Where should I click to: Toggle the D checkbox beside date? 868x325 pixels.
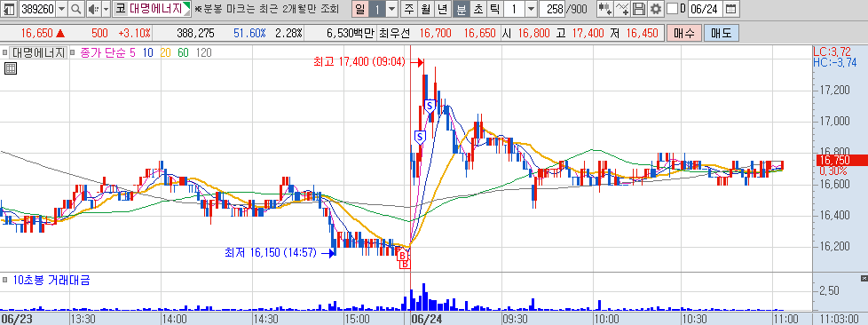point(672,8)
